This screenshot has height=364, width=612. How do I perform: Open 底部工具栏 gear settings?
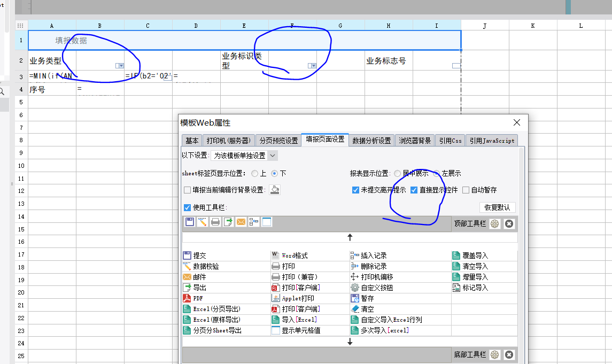[x=494, y=354]
